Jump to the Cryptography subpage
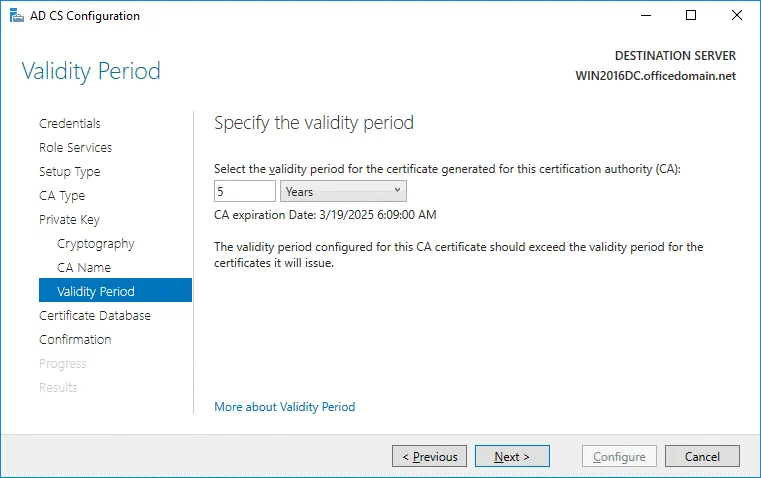This screenshot has width=761, height=478. point(96,243)
